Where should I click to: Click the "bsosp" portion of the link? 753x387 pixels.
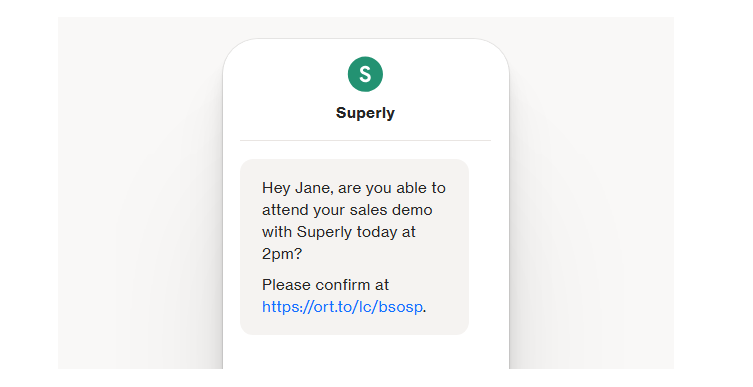click(400, 306)
